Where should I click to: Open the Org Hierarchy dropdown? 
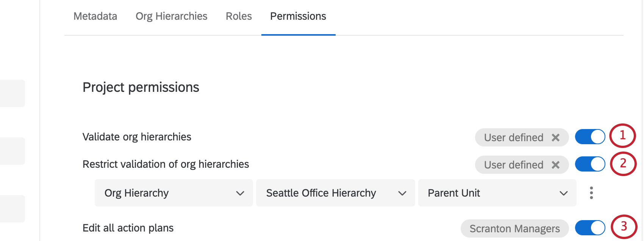tap(174, 193)
